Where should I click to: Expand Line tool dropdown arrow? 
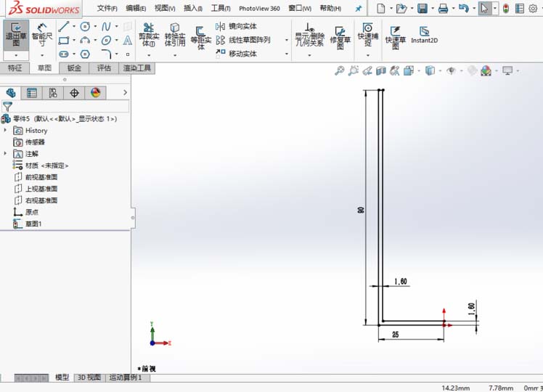[74, 26]
